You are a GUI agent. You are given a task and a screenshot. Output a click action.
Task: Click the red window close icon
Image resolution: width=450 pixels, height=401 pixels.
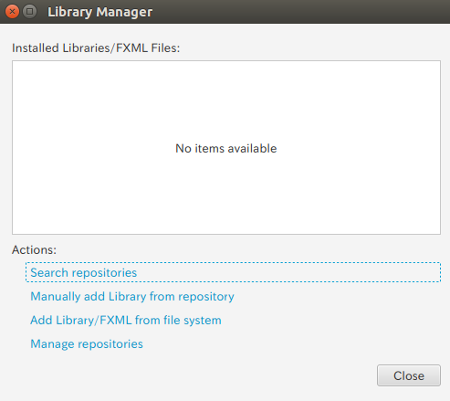[12, 12]
